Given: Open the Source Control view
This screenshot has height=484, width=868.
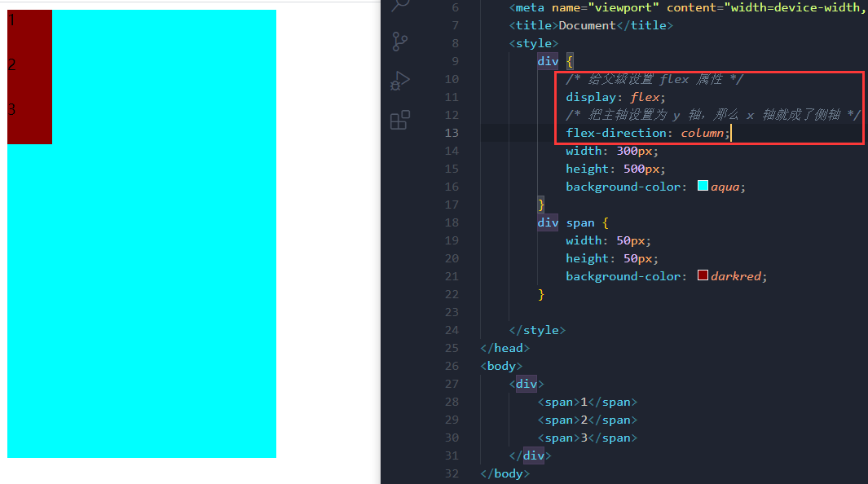Looking at the screenshot, I should point(400,42).
